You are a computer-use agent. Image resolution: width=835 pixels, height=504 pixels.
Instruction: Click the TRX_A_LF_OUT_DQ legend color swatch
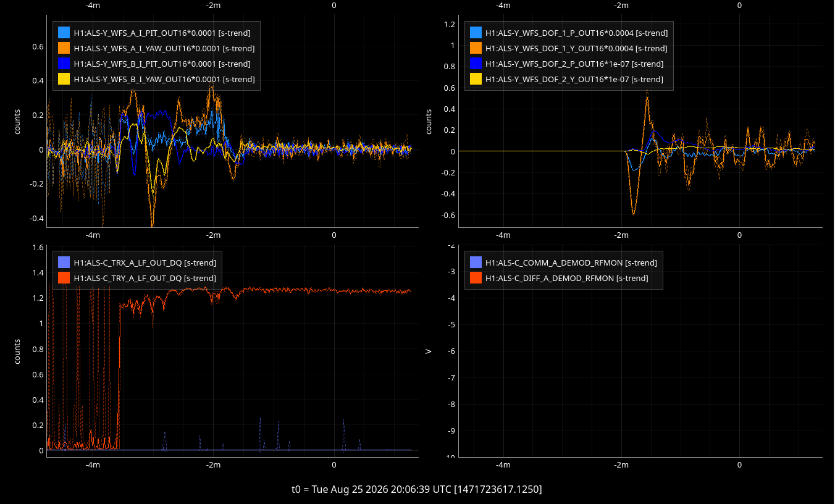pyautogui.click(x=64, y=262)
